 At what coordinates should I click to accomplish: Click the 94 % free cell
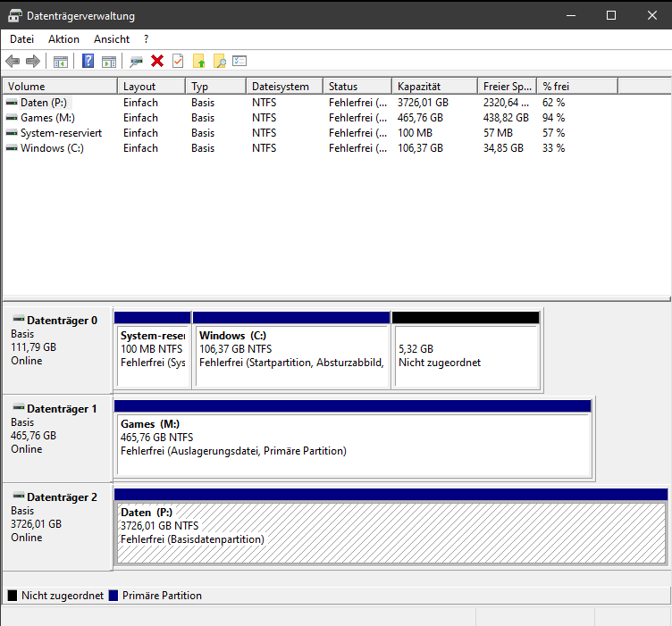click(x=554, y=118)
